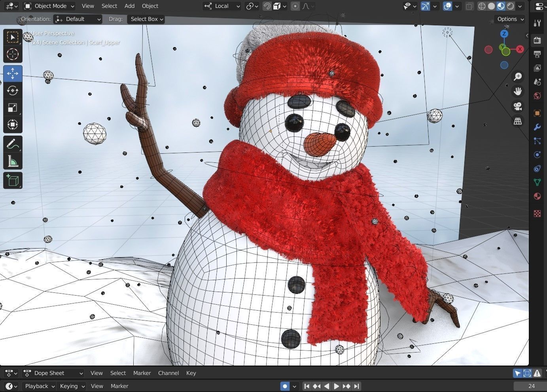Open the Render properties tab
547x392 pixels.
[x=537, y=40]
